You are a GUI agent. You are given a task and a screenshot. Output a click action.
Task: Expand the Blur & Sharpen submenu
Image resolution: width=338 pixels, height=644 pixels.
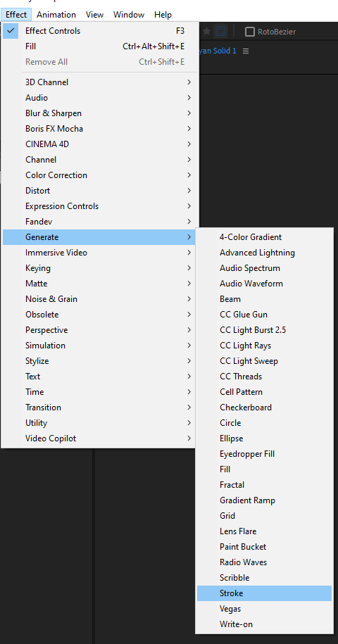tap(99, 113)
